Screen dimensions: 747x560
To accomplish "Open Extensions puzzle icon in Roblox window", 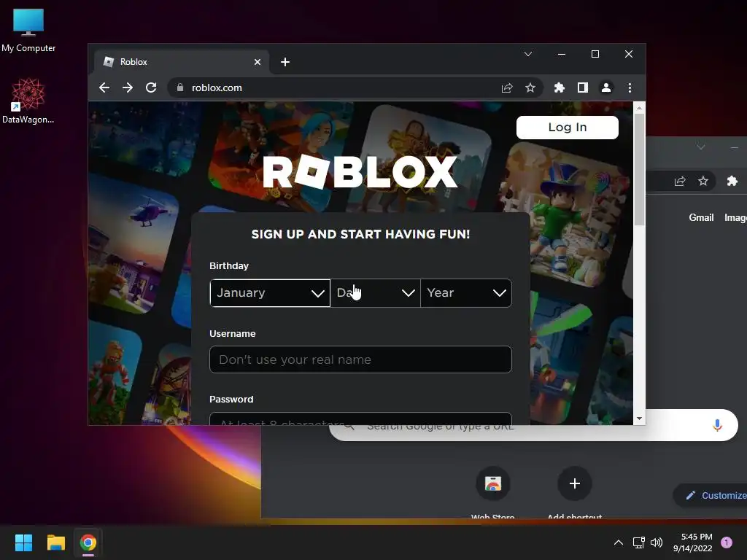I will point(560,87).
